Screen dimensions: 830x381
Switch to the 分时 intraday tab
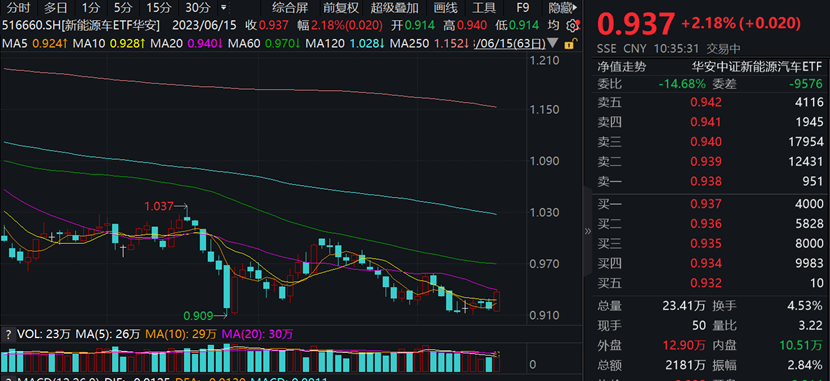[20, 7]
